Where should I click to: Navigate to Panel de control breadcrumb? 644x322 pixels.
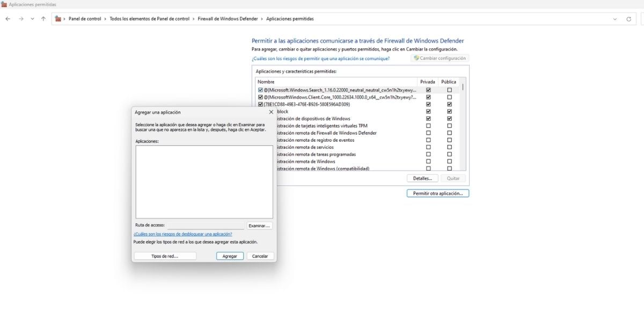[85, 19]
